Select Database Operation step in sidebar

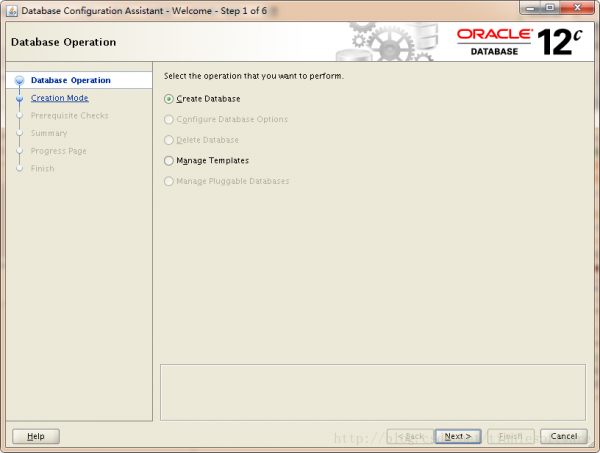71,80
